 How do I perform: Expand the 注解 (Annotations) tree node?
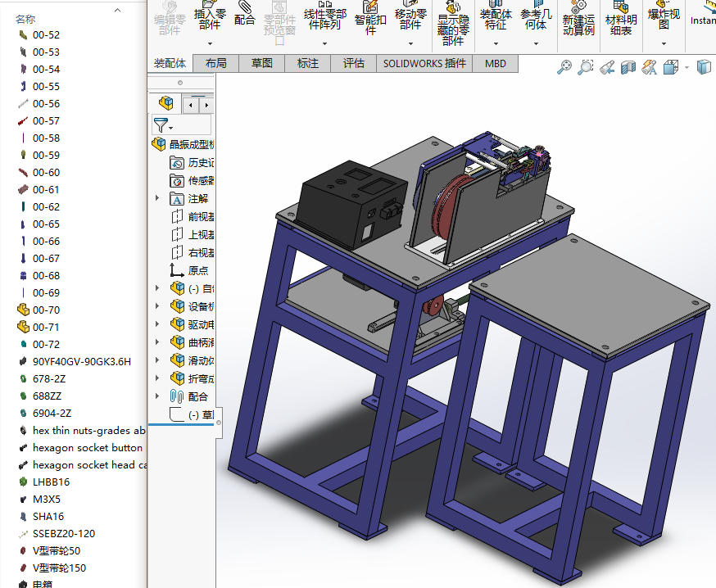[157, 198]
